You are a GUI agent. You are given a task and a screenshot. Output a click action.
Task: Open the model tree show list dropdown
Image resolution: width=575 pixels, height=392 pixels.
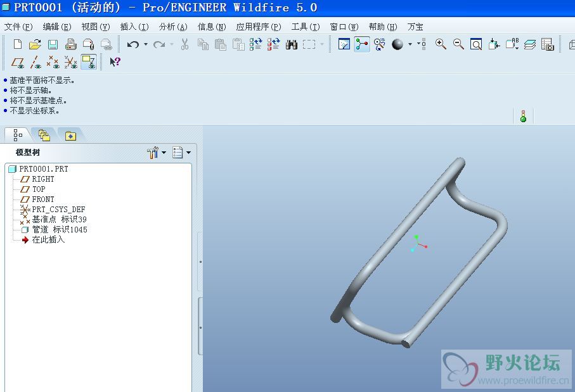[181, 153]
